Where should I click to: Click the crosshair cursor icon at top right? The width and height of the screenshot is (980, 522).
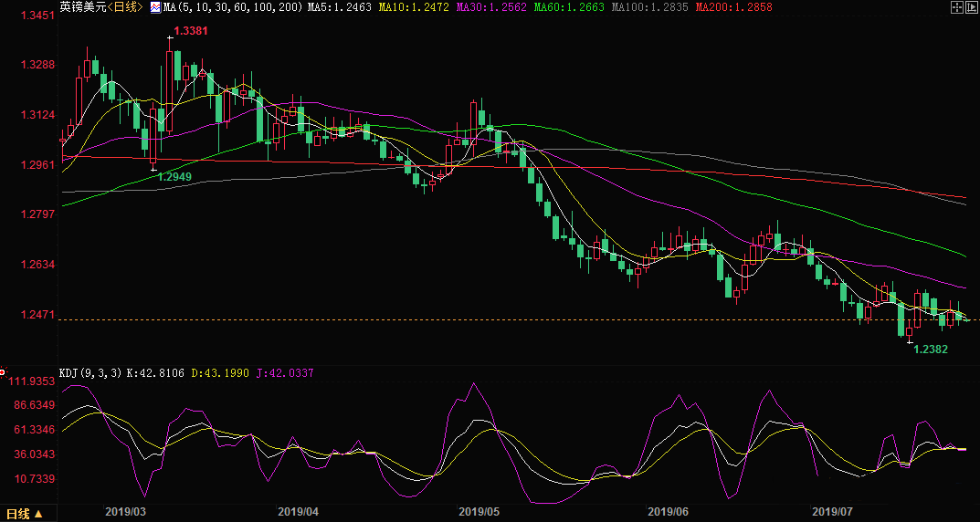[x=956, y=7]
